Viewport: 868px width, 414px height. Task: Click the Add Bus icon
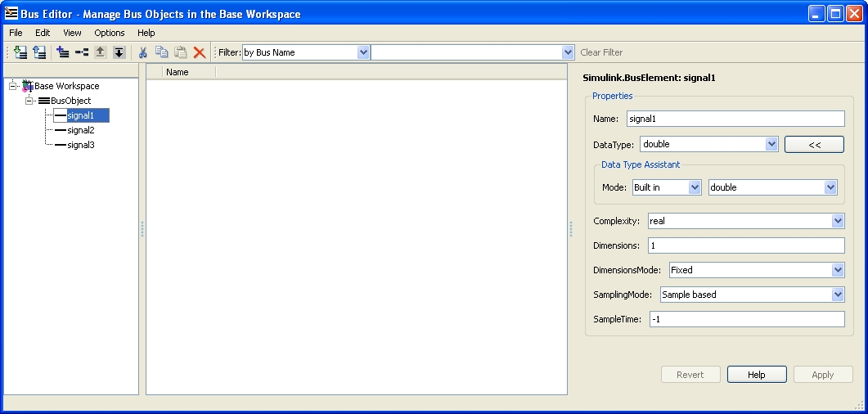[63, 52]
